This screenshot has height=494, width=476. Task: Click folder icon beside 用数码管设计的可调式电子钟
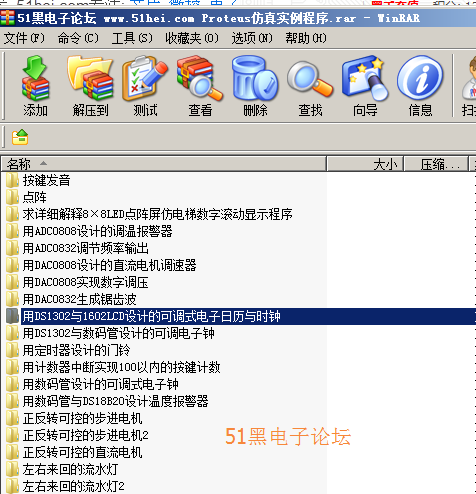pos(12,384)
